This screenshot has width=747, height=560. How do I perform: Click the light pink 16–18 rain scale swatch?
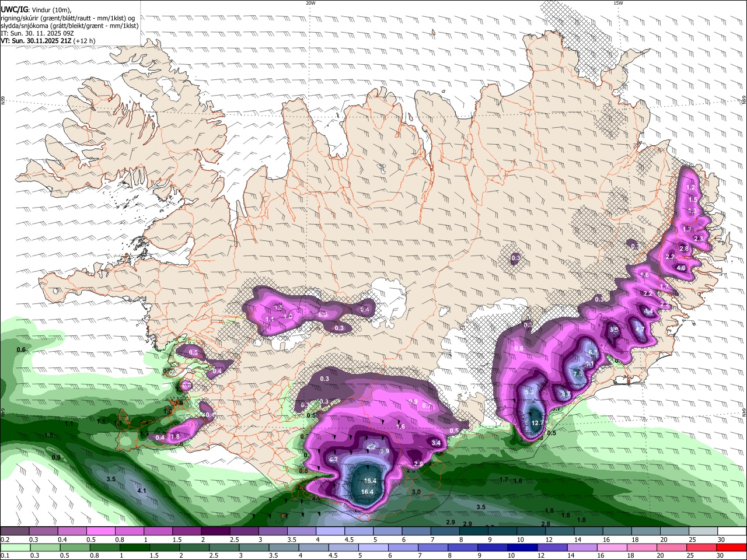pos(612,547)
